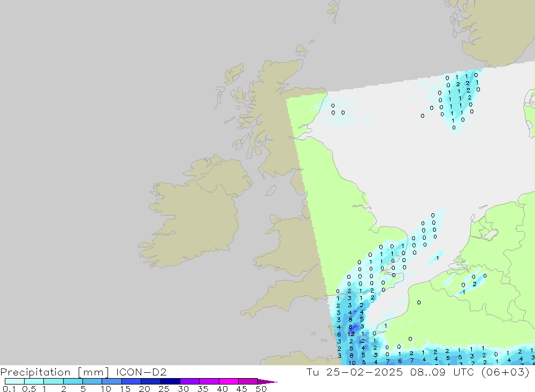Click the '0.5' legend scale label
535x392 pixels.
point(29,389)
